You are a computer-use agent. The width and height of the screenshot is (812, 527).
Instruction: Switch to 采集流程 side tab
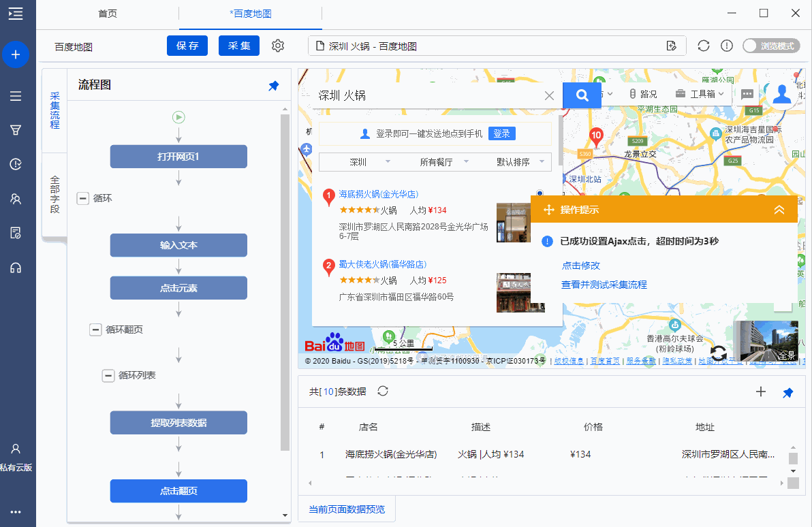tap(55, 110)
